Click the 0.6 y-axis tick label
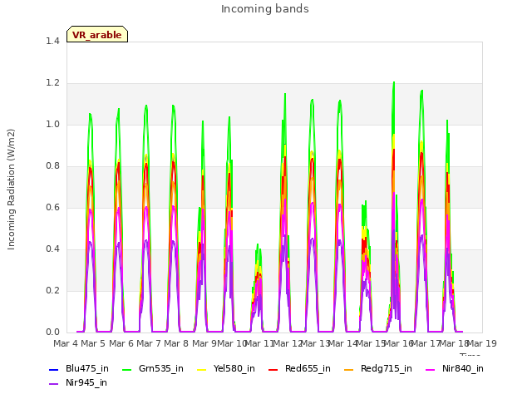The width and height of the screenshot is (532, 399). click(x=52, y=208)
